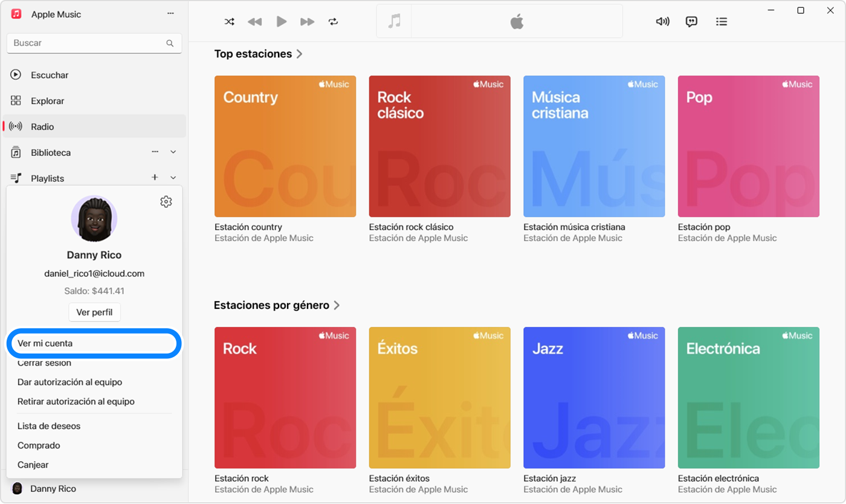Viewport: 846px width, 504px height.
Task: Open the Pop station tile
Action: [749, 146]
